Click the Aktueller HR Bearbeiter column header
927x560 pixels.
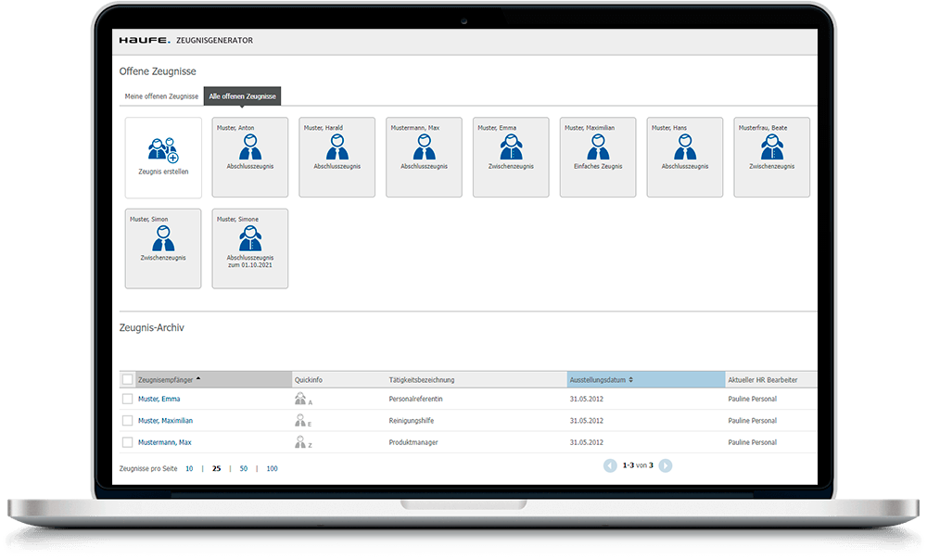coord(763,380)
